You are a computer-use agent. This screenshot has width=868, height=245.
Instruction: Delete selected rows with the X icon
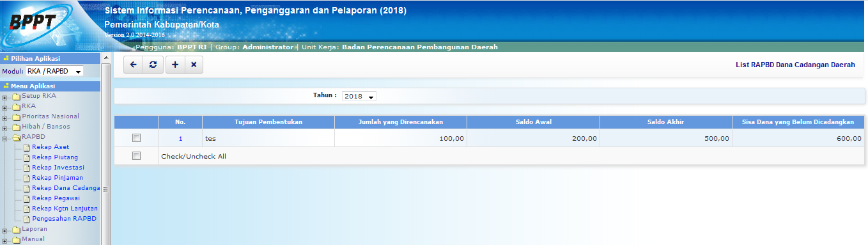click(x=194, y=65)
